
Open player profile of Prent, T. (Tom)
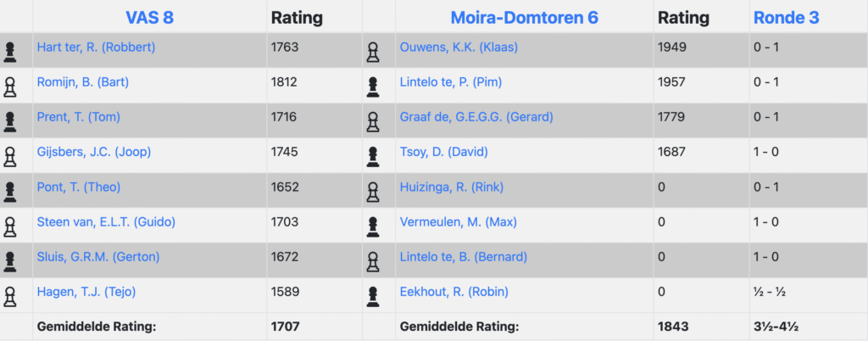coord(80,117)
